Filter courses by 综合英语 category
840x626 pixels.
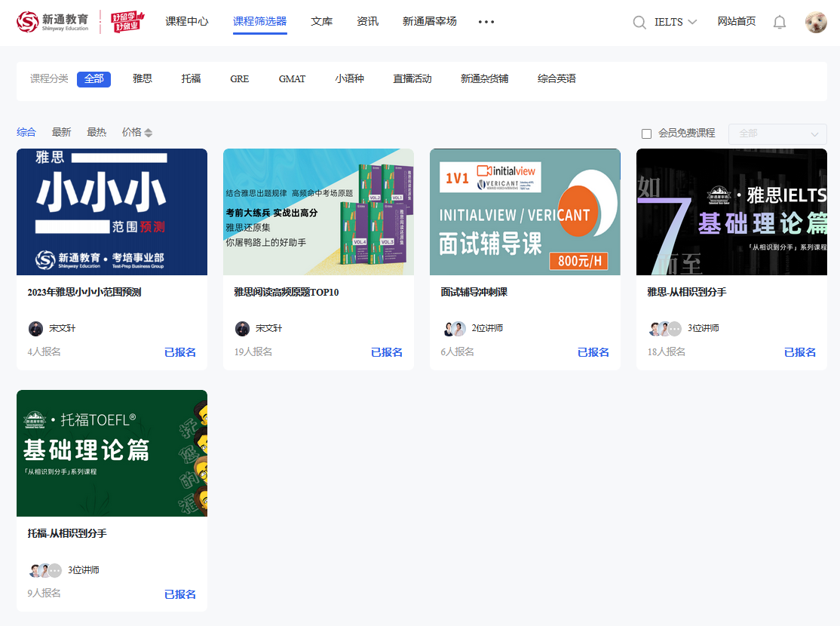click(556, 78)
